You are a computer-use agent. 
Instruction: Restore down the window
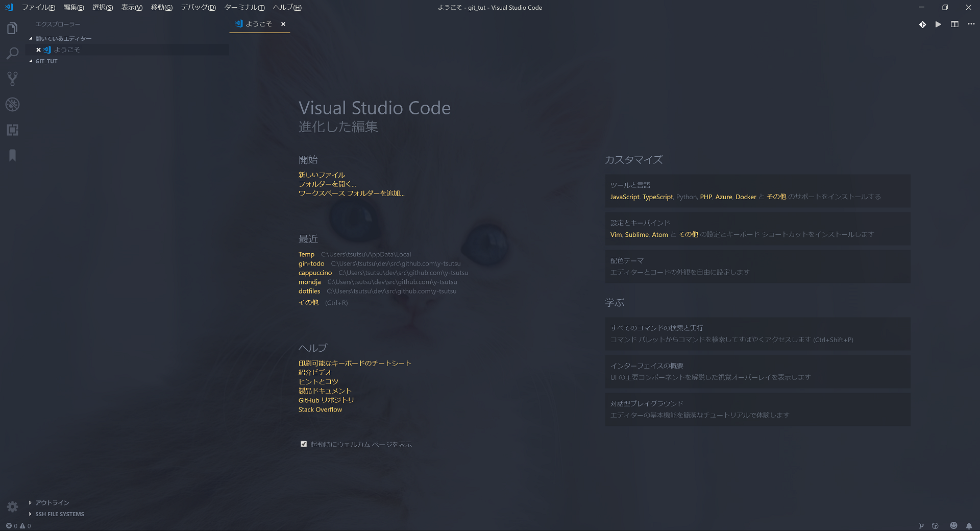(945, 7)
